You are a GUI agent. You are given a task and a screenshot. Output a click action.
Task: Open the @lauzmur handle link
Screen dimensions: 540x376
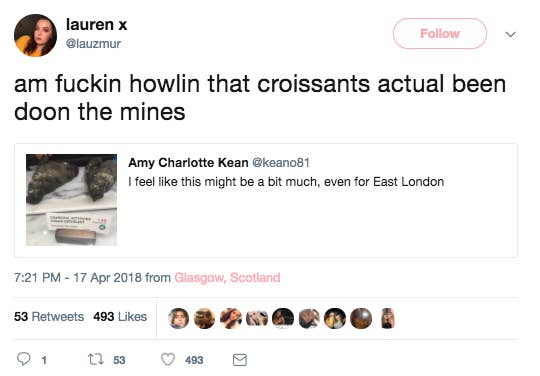click(93, 44)
